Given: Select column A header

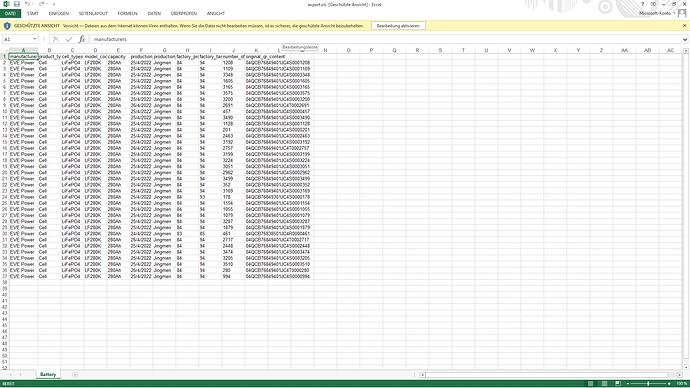Looking at the screenshot, I should (23, 50).
